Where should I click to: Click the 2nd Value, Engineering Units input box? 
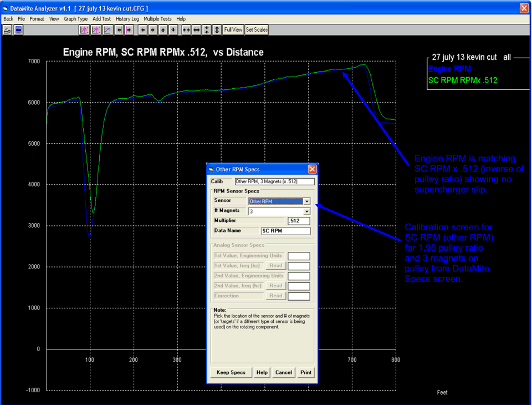299,276
